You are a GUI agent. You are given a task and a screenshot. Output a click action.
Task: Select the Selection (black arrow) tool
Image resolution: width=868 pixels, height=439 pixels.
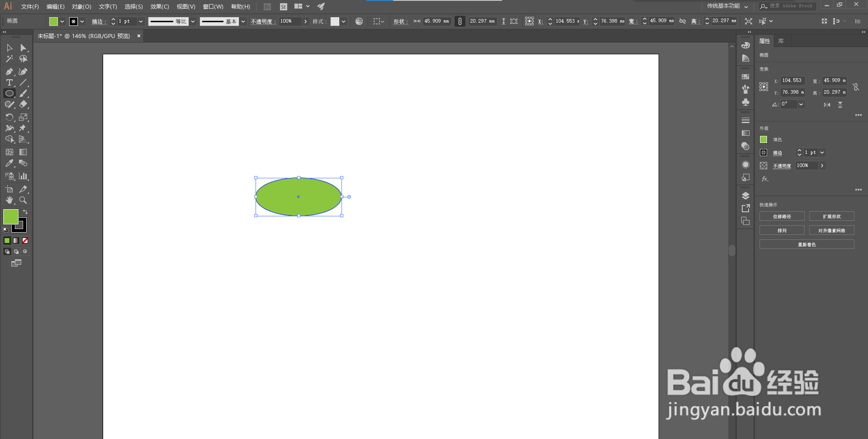pos(9,48)
